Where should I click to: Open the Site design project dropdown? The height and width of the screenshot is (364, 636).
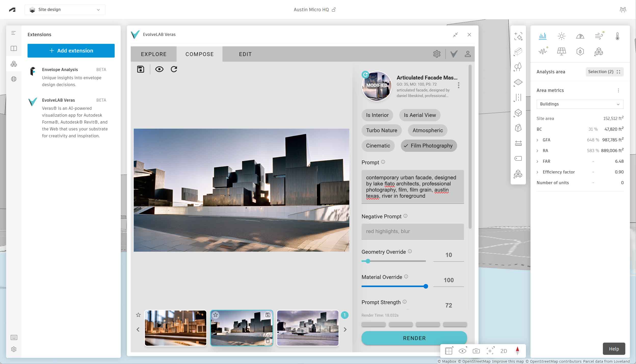click(x=65, y=9)
